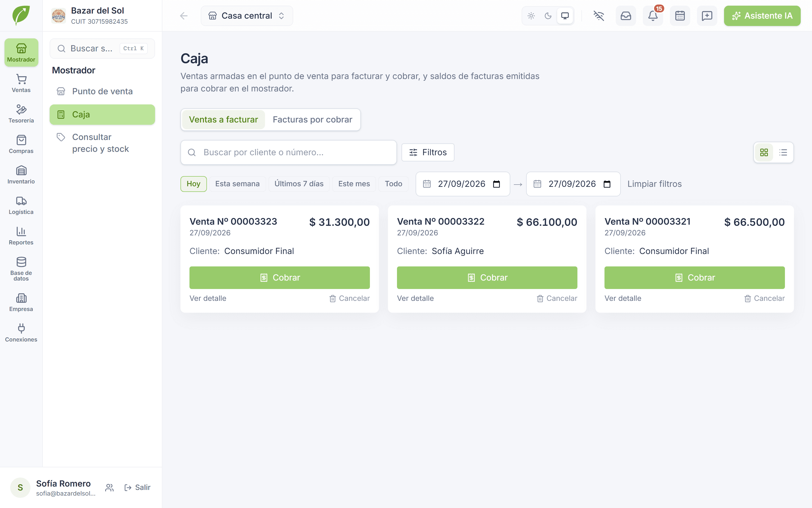812x508 pixels.
Task: Select the Este mes filter
Action: point(354,184)
